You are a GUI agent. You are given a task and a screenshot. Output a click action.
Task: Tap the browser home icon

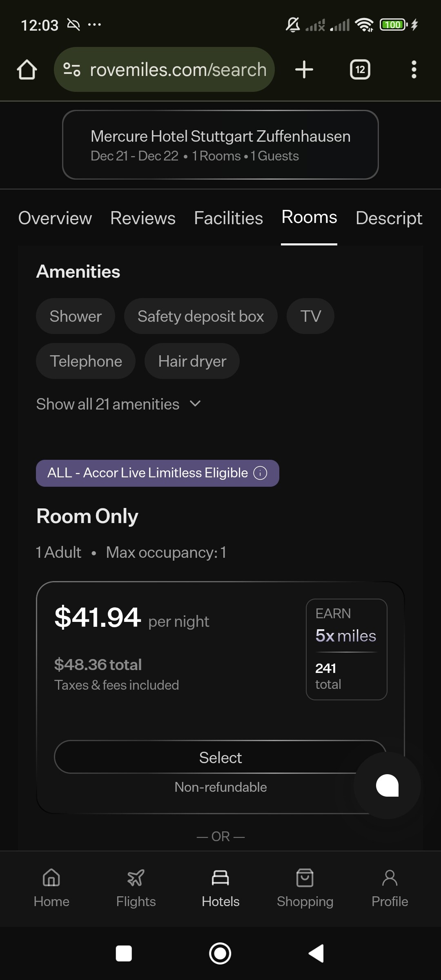[27, 69]
